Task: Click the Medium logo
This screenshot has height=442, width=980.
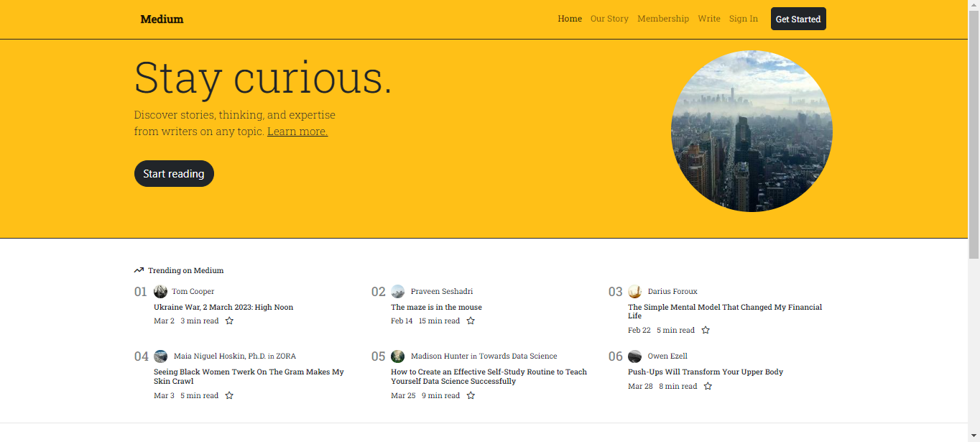Action: (x=162, y=19)
